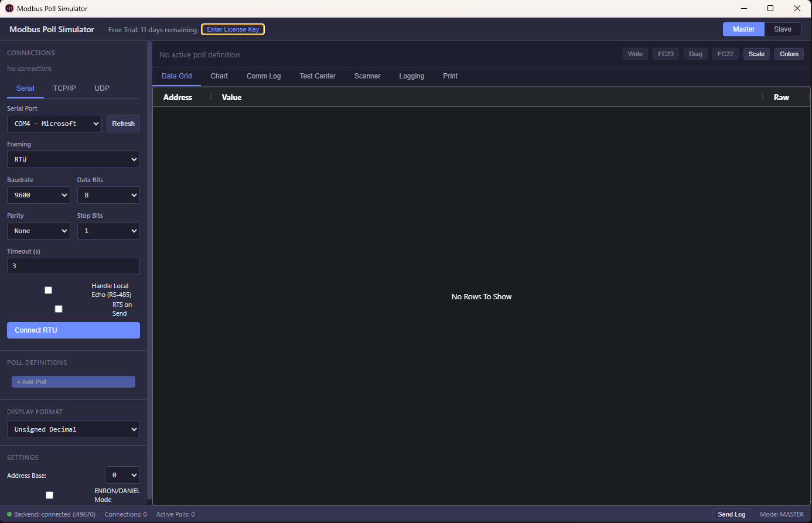Click Send Log in the status bar
Screen dimensions: 812x523
tap(731, 514)
